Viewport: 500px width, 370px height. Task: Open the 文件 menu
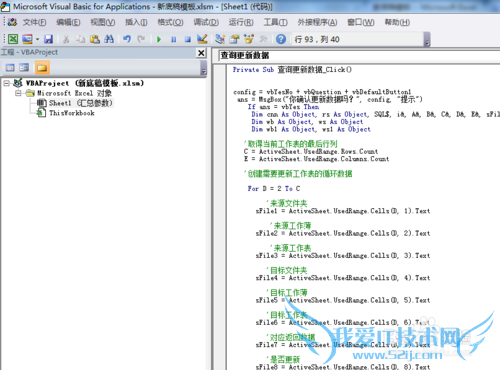click(34, 22)
